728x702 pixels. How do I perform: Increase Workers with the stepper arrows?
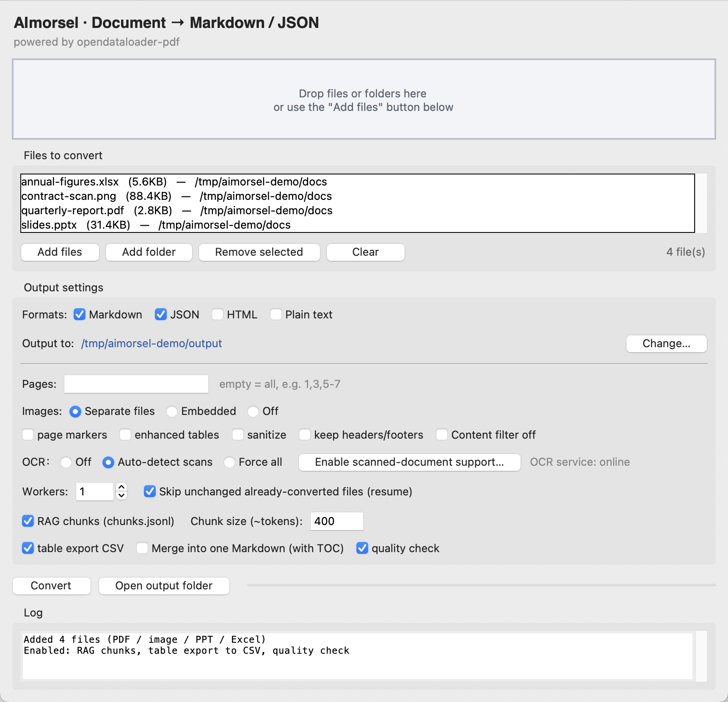point(121,487)
